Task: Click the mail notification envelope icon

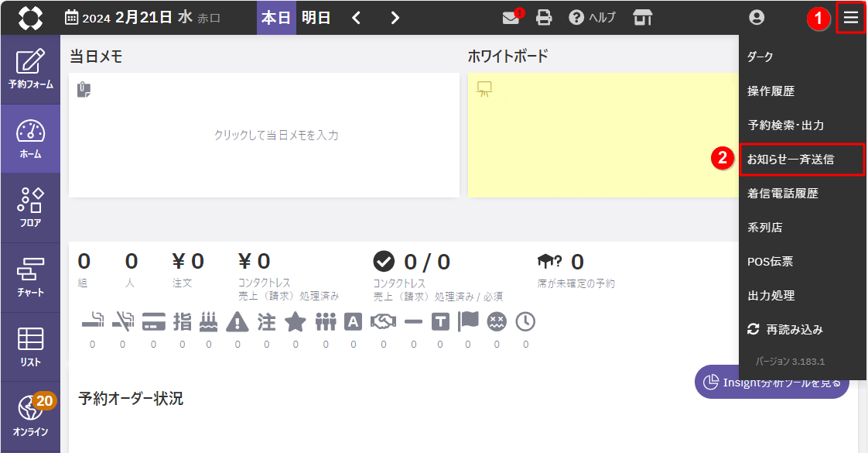Action: (511, 18)
